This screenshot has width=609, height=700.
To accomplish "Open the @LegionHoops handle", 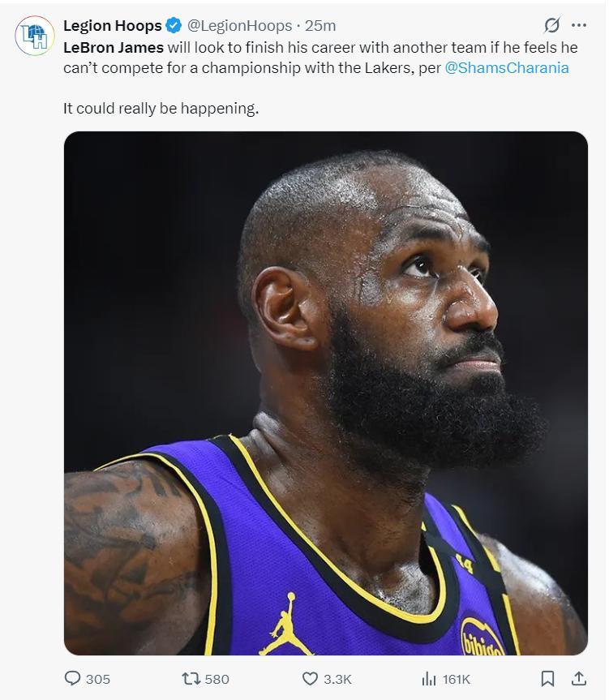I will click(239, 26).
